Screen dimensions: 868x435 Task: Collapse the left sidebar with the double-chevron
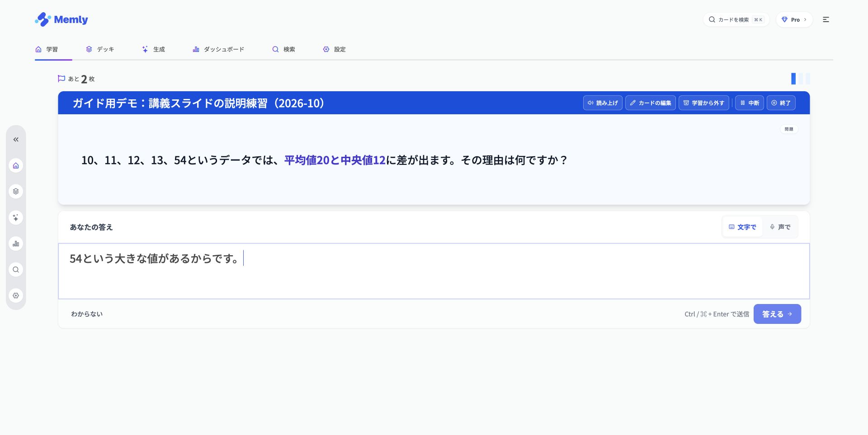(x=16, y=140)
